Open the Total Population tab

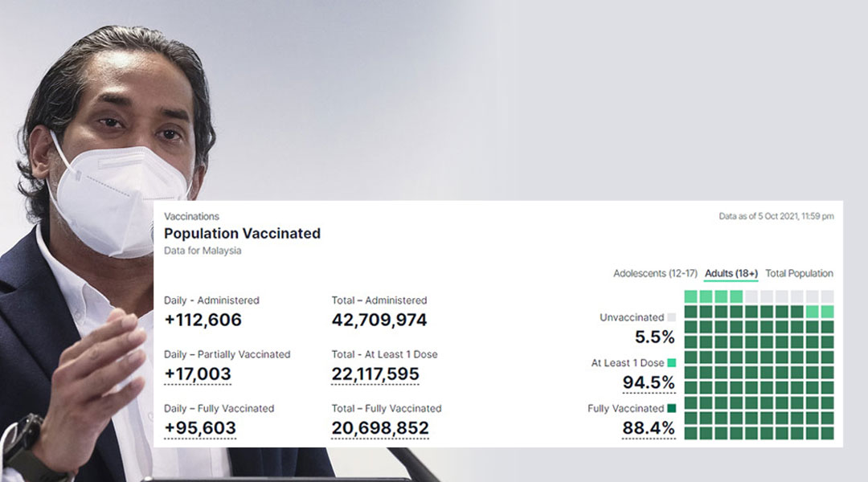799,273
